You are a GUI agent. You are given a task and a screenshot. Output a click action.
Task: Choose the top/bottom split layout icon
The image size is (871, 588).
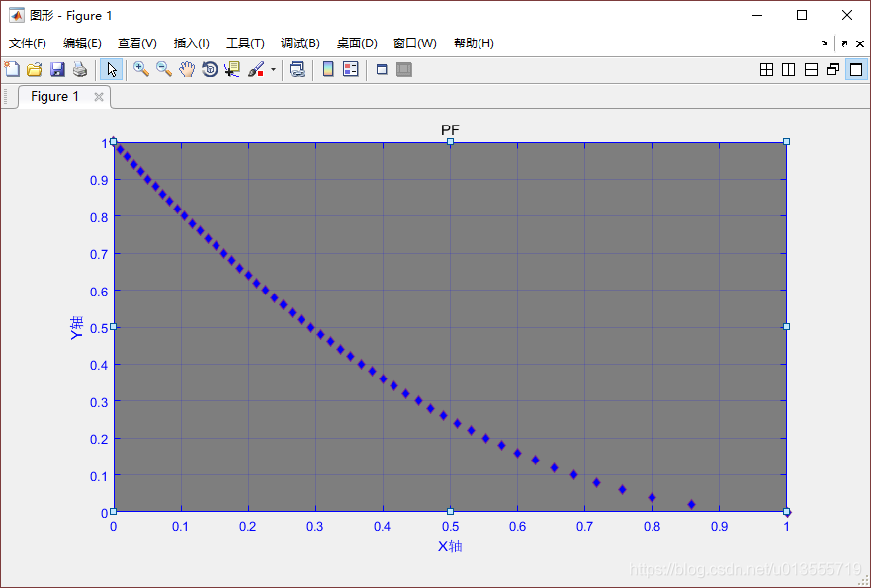tap(811, 69)
